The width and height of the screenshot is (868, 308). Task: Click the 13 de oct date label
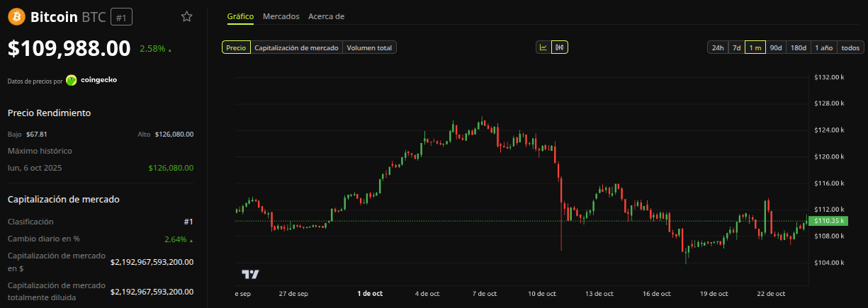coord(599,293)
